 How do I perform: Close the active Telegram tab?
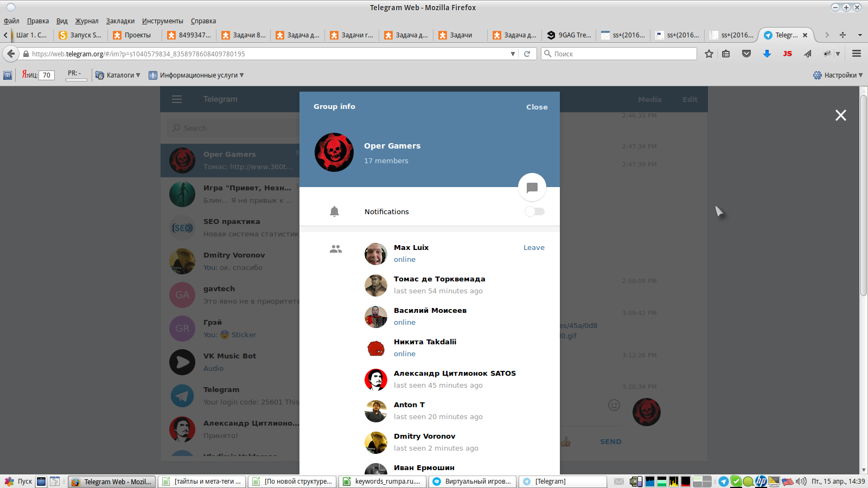805,35
